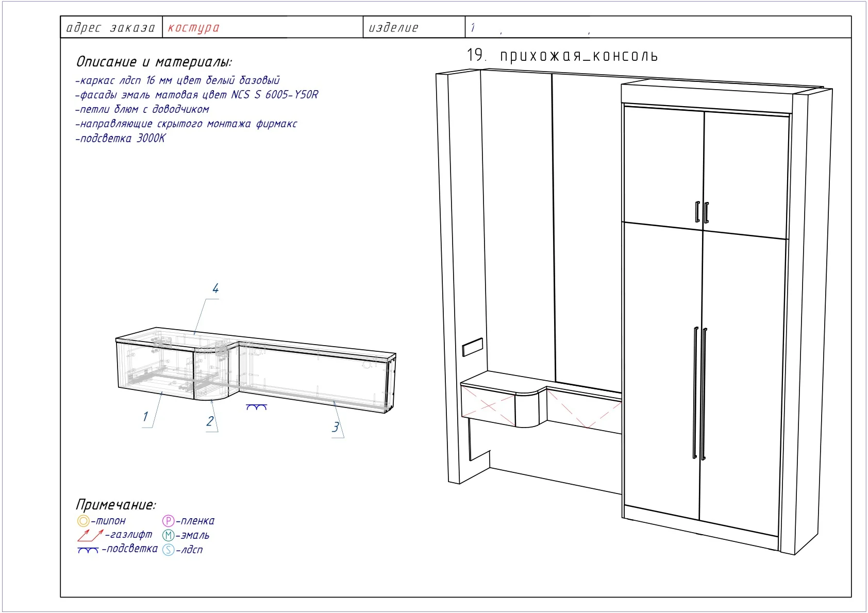The height and width of the screenshot is (613, 868).
Task: Click the tall lower wardrobe door handles
Action: [700, 393]
